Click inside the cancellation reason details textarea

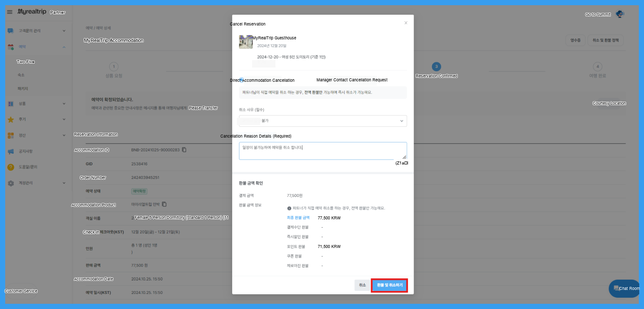click(323, 151)
